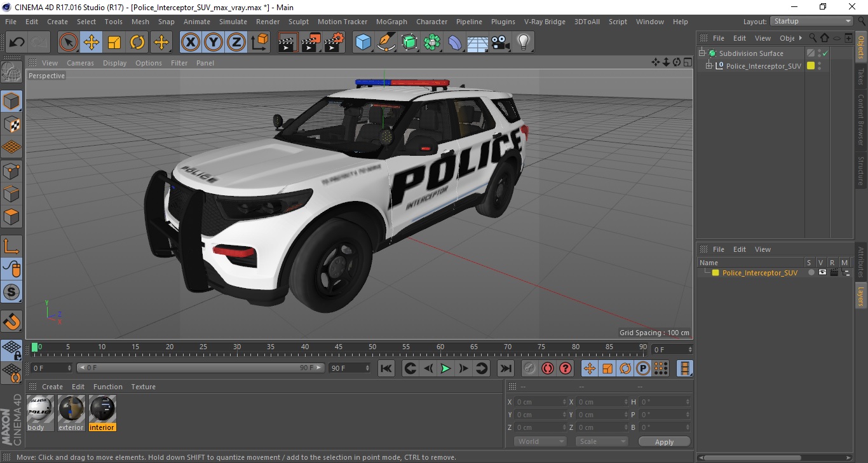Screen dimensions: 868x463
Task: Open the World coordinate dropdown
Action: [x=540, y=441]
